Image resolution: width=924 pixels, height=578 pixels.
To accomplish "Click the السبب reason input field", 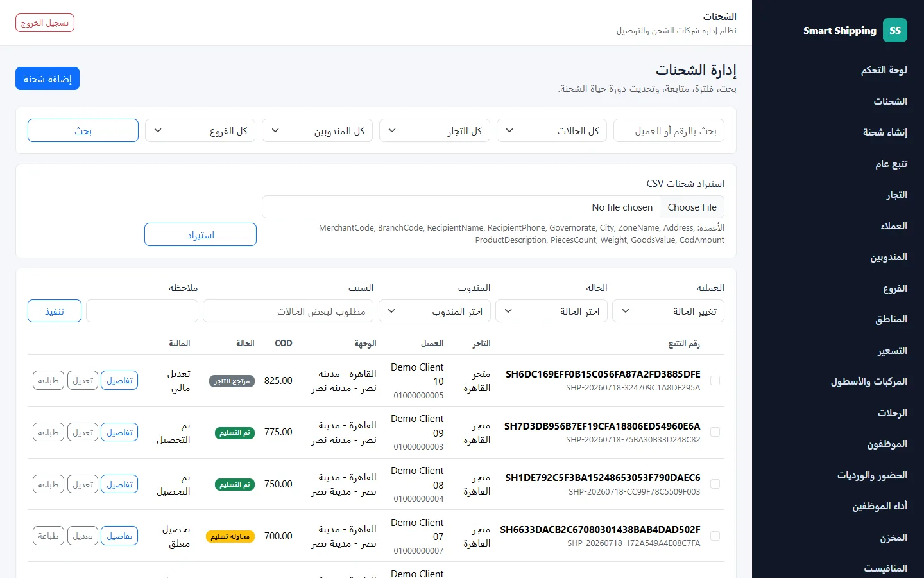I will (x=288, y=311).
